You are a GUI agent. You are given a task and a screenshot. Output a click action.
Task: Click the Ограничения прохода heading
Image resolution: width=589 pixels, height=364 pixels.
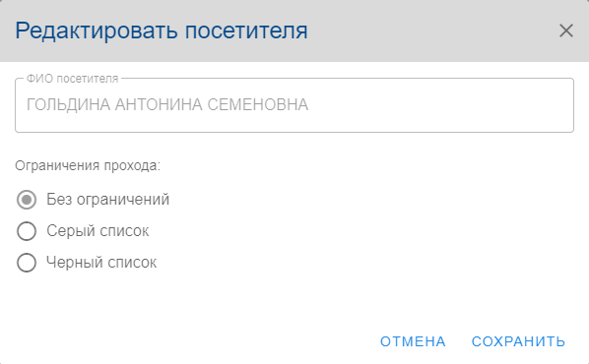point(88,165)
